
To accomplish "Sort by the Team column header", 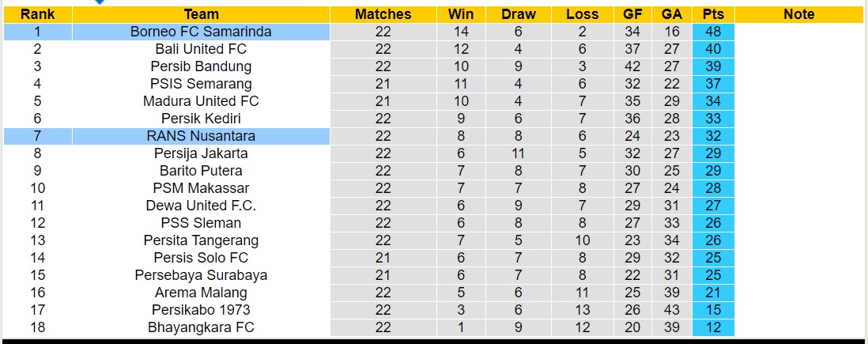I will (x=201, y=14).
